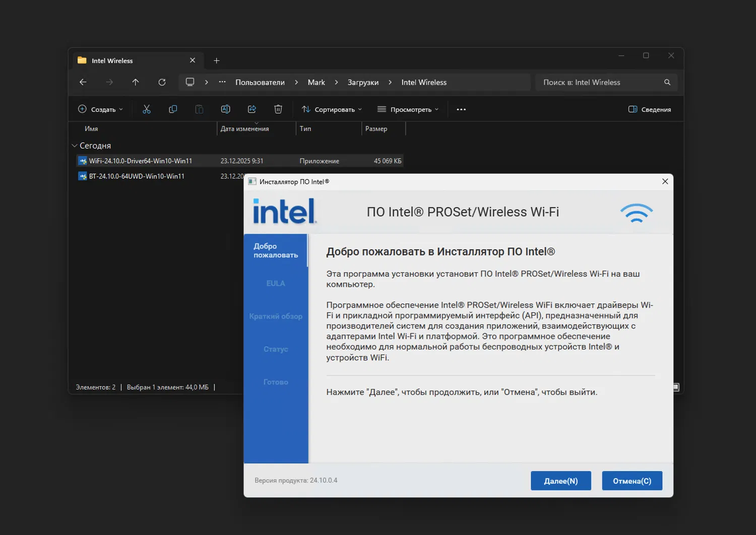Click the Back arrow in Explorer

83,82
